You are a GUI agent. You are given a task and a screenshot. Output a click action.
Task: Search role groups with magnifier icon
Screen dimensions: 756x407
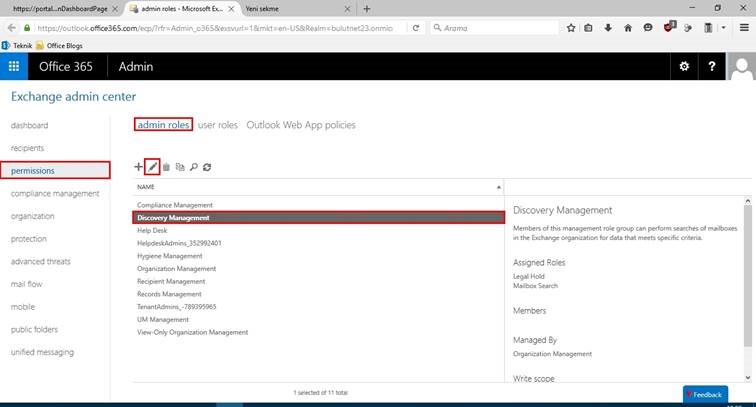pyautogui.click(x=193, y=167)
